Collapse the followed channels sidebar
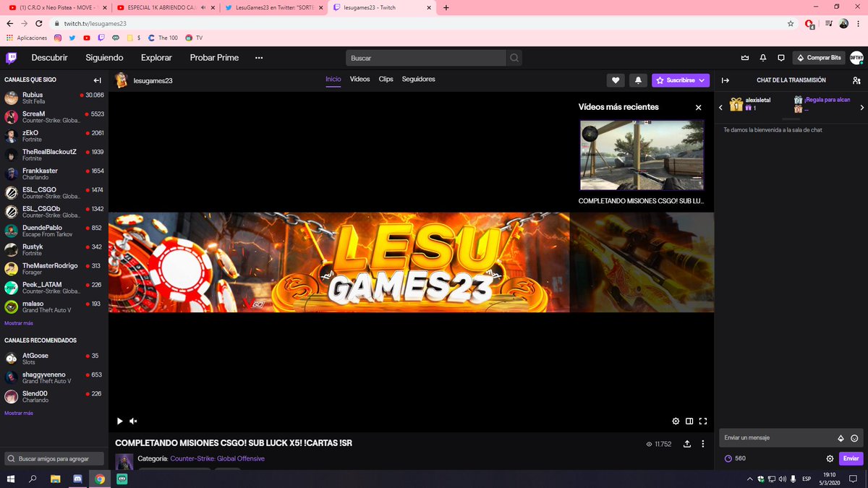The image size is (868, 488). point(98,80)
